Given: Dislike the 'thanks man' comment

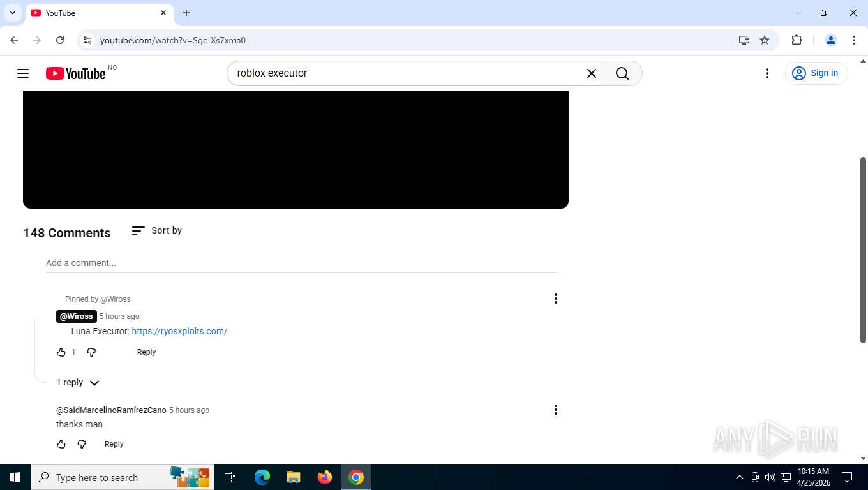Looking at the screenshot, I should click(x=82, y=444).
